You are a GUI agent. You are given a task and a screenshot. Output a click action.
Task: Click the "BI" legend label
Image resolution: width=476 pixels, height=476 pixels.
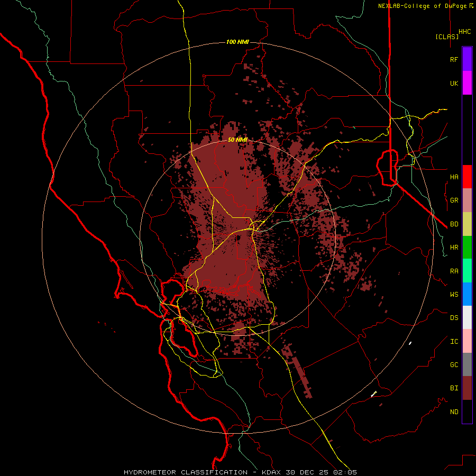tap(454, 388)
